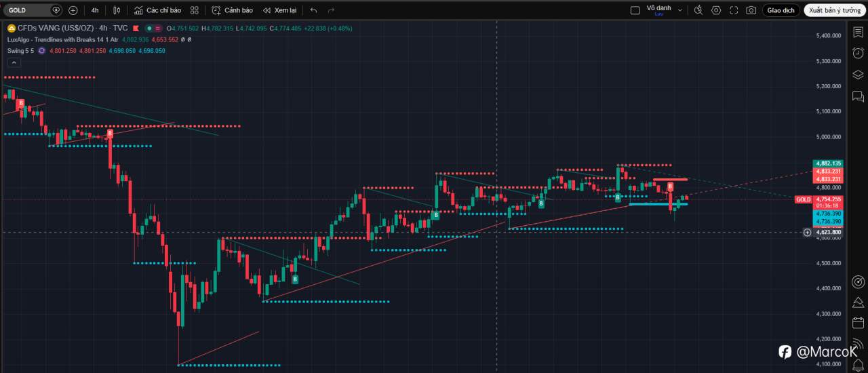868x373 pixels.
Task: Open the Giao dịch trading panel
Action: (x=781, y=10)
